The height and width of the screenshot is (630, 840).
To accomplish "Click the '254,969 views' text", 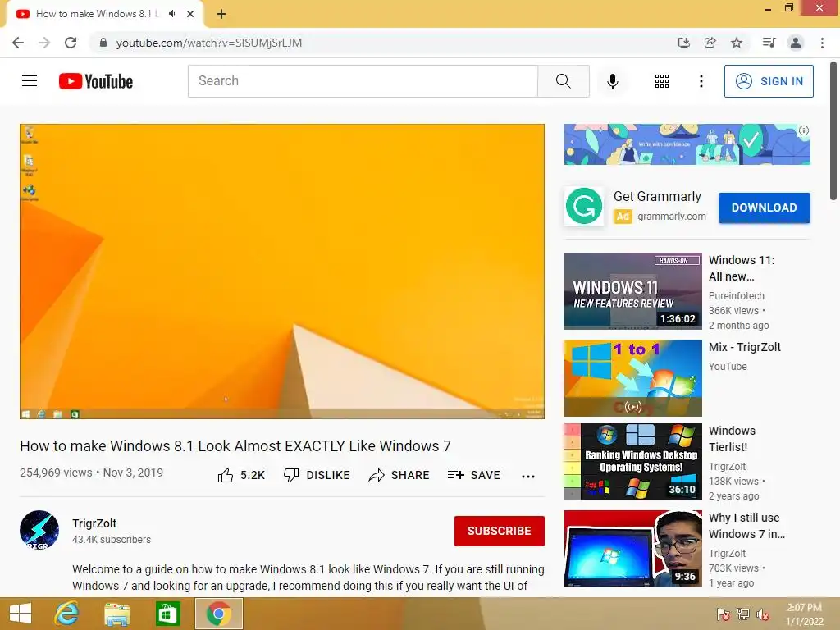I will pyautogui.click(x=56, y=472).
